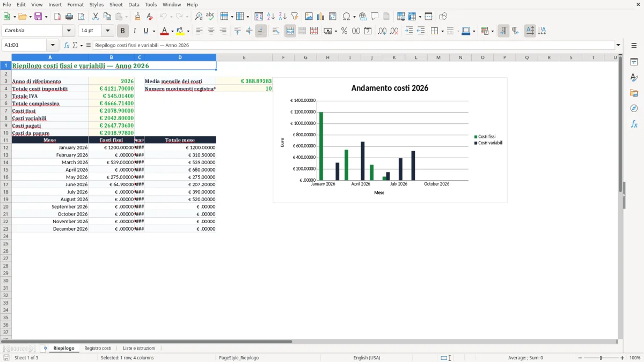
Task: Click the Andamento costi 2026 chart
Action: click(x=390, y=140)
